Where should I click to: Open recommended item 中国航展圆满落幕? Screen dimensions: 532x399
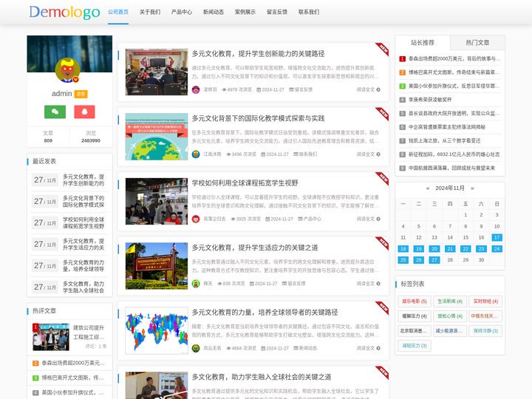[x=451, y=168]
